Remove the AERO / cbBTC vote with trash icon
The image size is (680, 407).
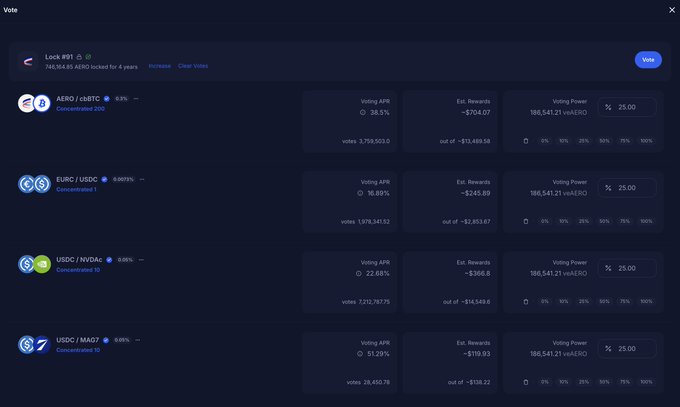coord(526,141)
